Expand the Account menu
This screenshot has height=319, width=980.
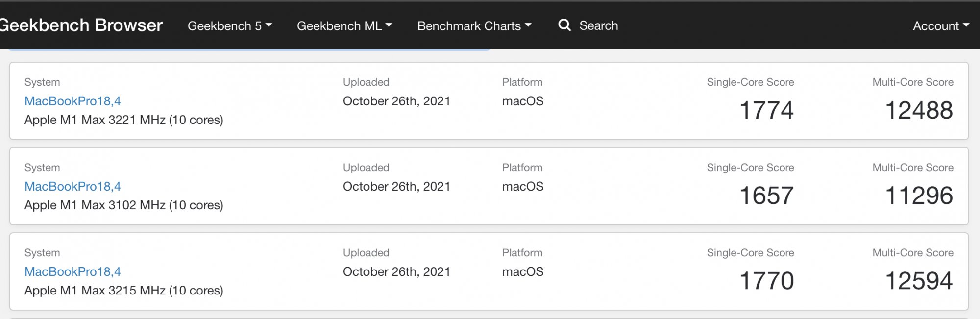(940, 26)
